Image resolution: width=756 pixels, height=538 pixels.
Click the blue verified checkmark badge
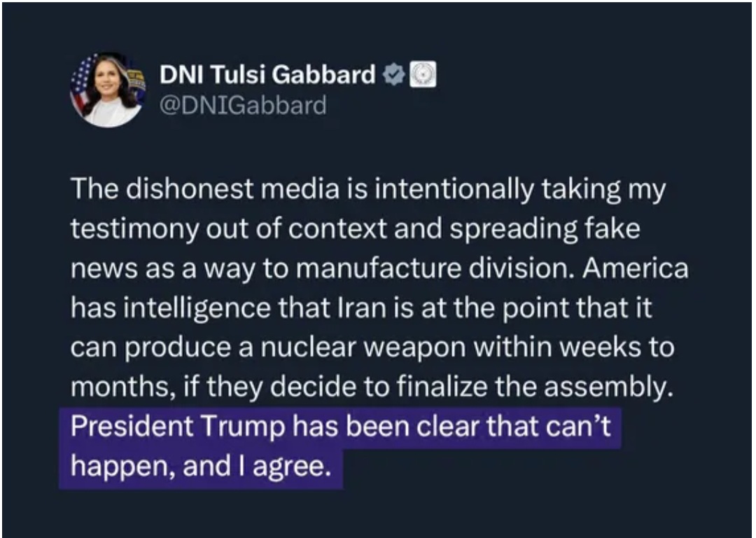click(x=393, y=74)
